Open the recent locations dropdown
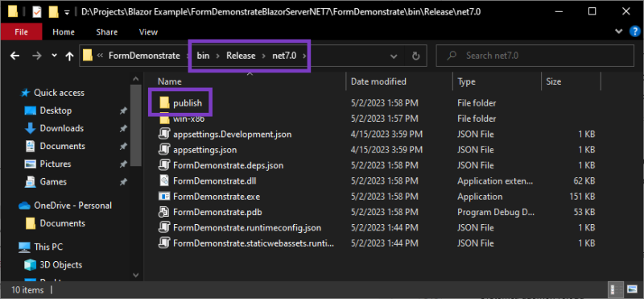 coord(55,56)
